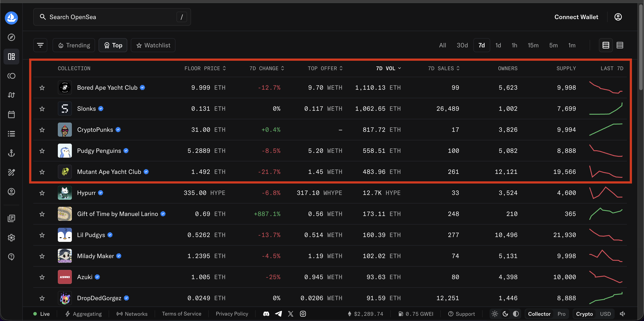This screenshot has width=644, height=321.
Task: Open the OpenSea home logo
Action: [x=11, y=18]
